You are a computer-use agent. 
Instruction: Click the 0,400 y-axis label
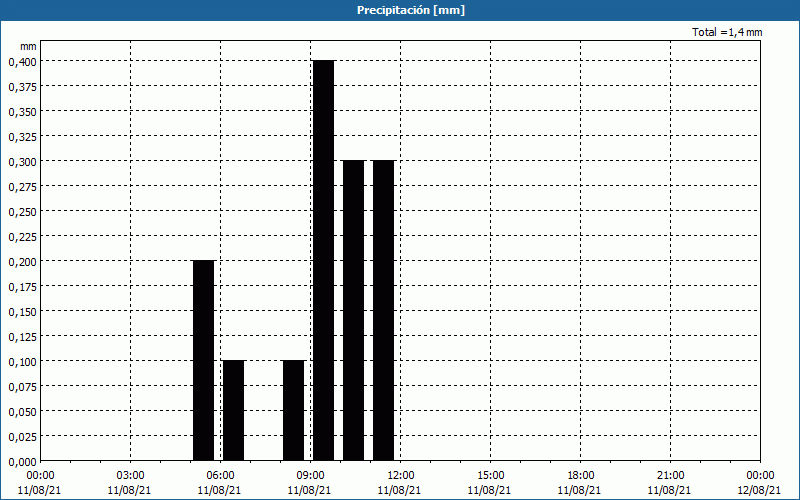22,62
